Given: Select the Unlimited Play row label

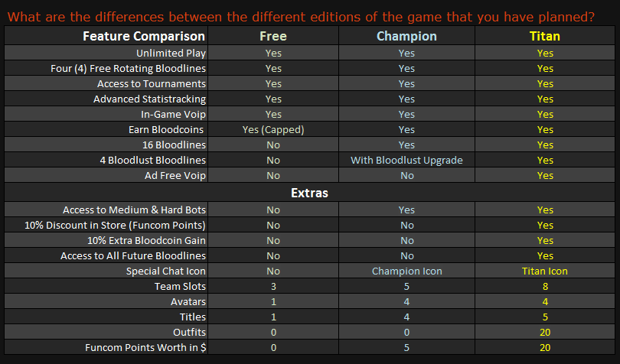Looking at the screenshot, I should (x=171, y=53).
